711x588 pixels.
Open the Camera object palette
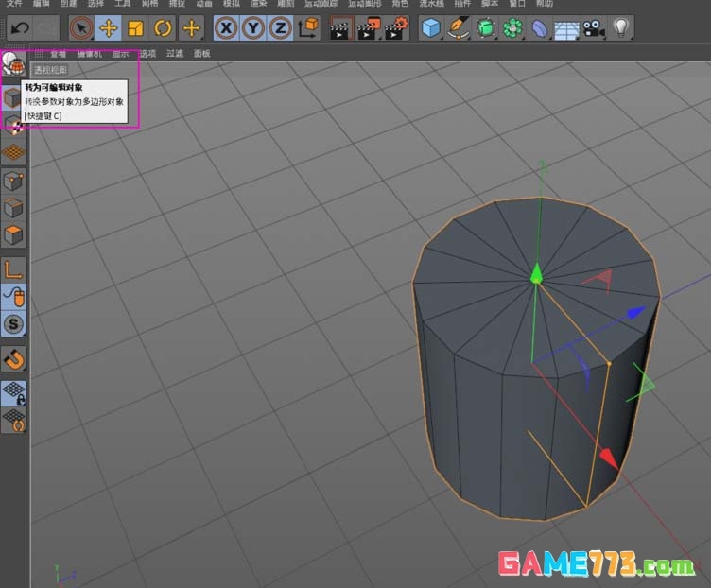[594, 28]
